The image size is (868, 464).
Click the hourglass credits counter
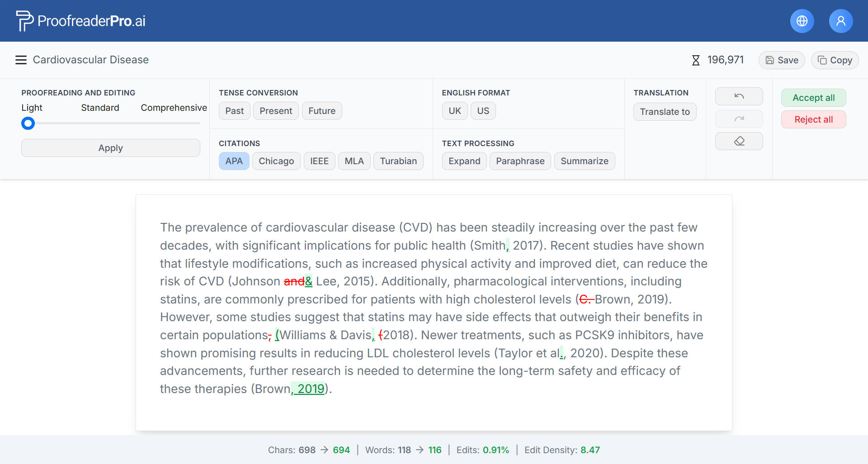717,60
